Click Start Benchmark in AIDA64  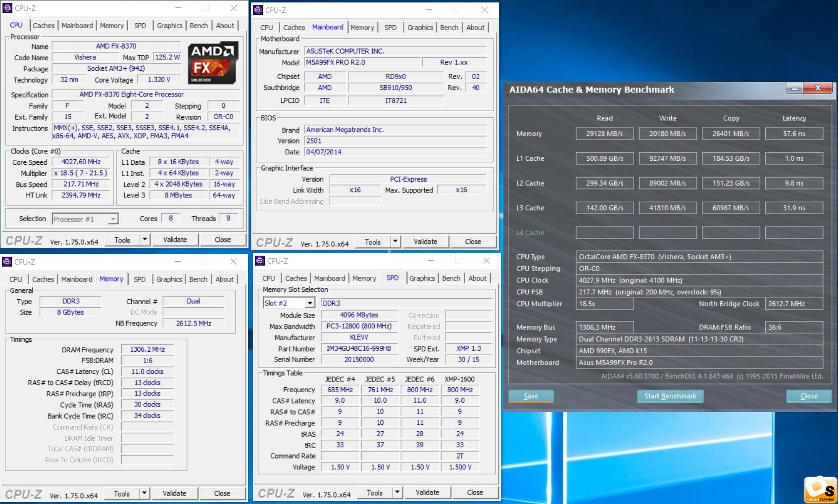coord(670,396)
